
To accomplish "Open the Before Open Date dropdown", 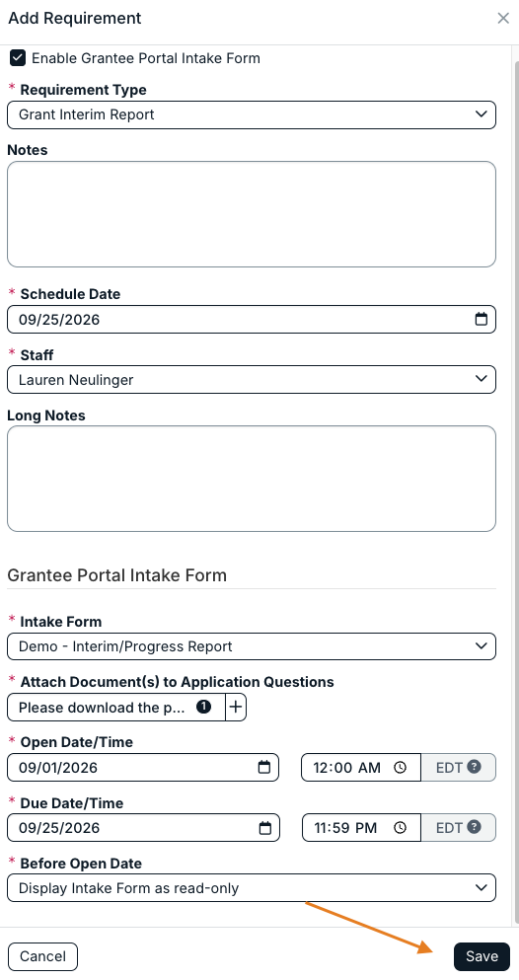I will [x=252, y=888].
